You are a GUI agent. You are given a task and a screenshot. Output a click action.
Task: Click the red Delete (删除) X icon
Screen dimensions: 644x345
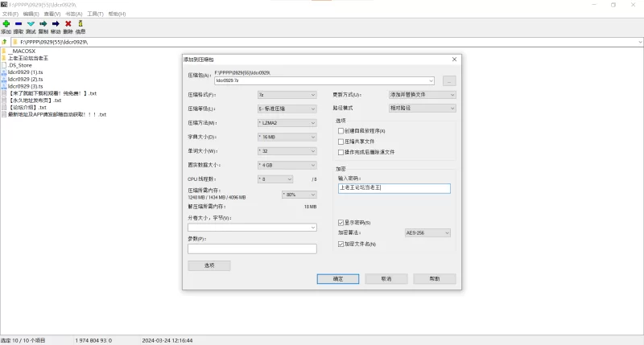(68, 24)
